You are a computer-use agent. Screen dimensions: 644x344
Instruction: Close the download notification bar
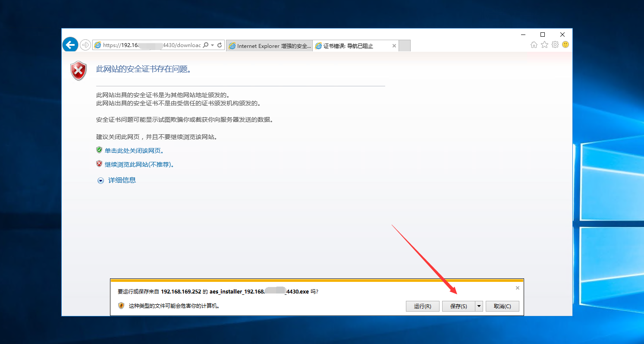(518, 288)
